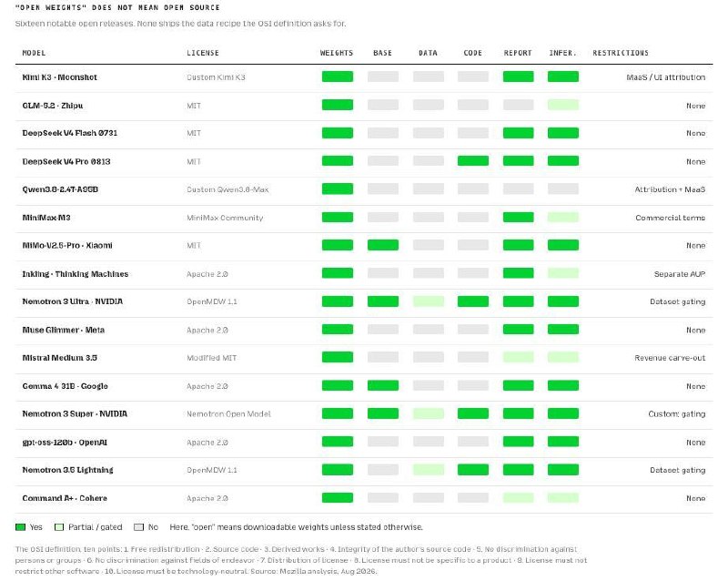Click the Modified MIT license text
This screenshot has width=728, height=581.
tap(212, 358)
